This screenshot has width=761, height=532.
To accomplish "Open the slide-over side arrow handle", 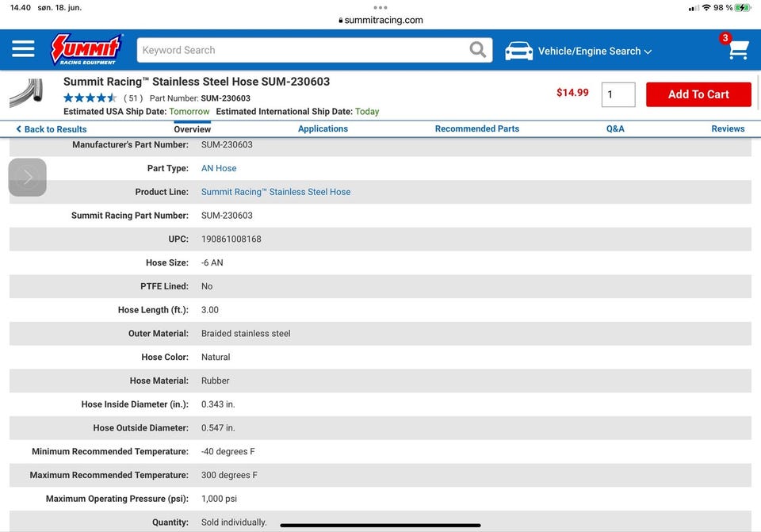I will 28,177.
